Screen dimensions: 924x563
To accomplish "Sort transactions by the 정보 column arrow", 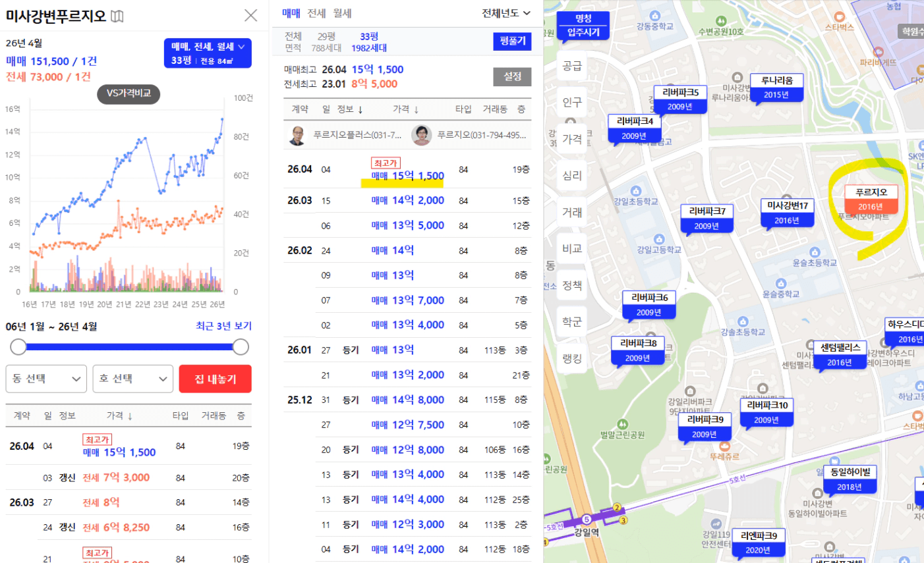I will [361, 110].
